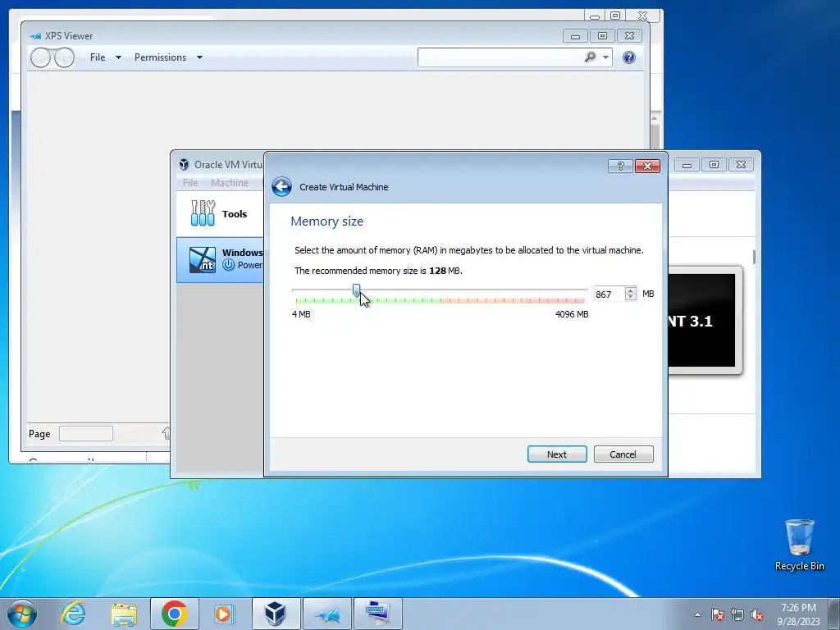
Task: Go back using the wizard's blue arrow
Action: (281, 187)
